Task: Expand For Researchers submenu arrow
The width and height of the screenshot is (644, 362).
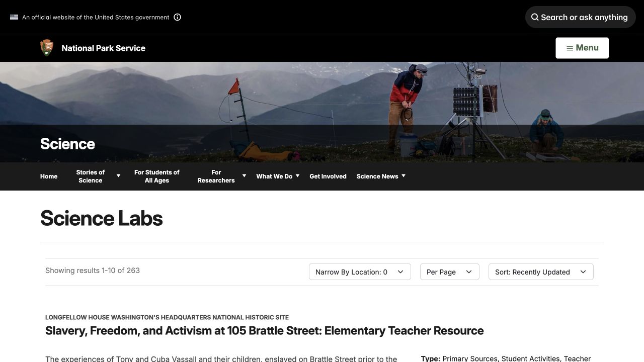Action: tap(244, 176)
